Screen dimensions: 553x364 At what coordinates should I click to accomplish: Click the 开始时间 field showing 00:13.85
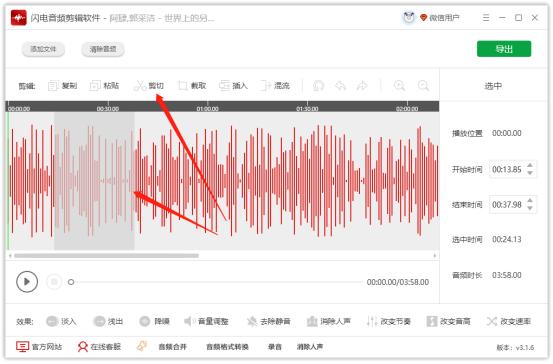(x=513, y=169)
